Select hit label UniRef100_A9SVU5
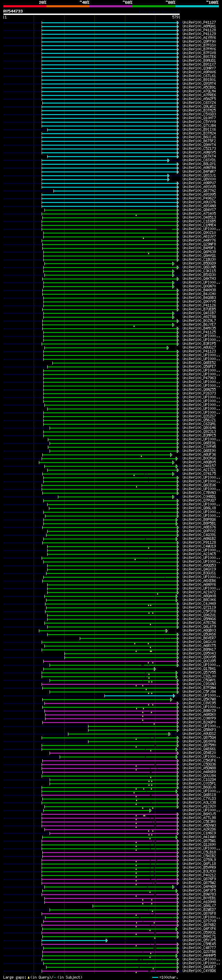Image resolution: width=222 pixels, height=980 pixels. point(199,187)
